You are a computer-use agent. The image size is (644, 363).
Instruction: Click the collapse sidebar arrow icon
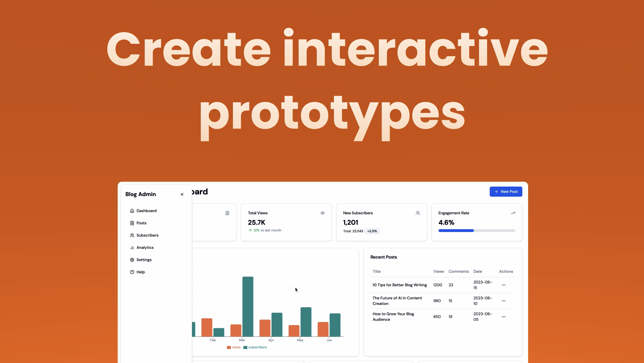(182, 194)
